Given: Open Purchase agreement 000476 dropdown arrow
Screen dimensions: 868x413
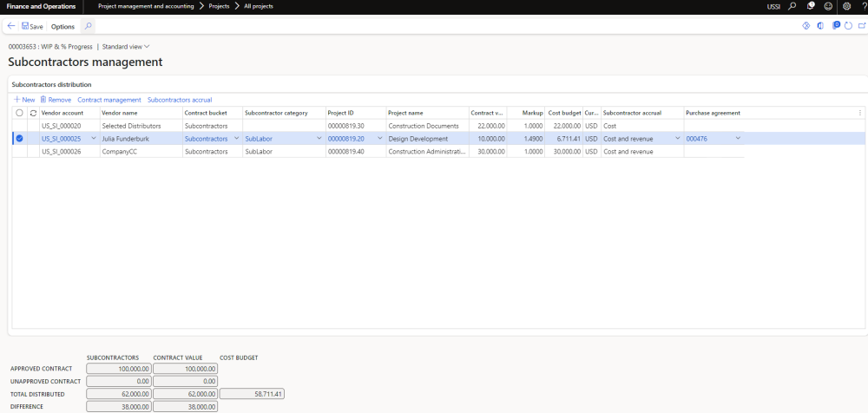Looking at the screenshot, I should pyautogui.click(x=739, y=139).
